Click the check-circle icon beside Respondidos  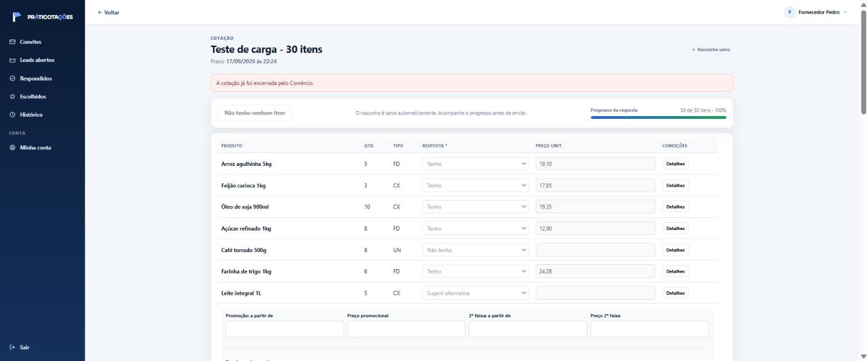(12, 79)
